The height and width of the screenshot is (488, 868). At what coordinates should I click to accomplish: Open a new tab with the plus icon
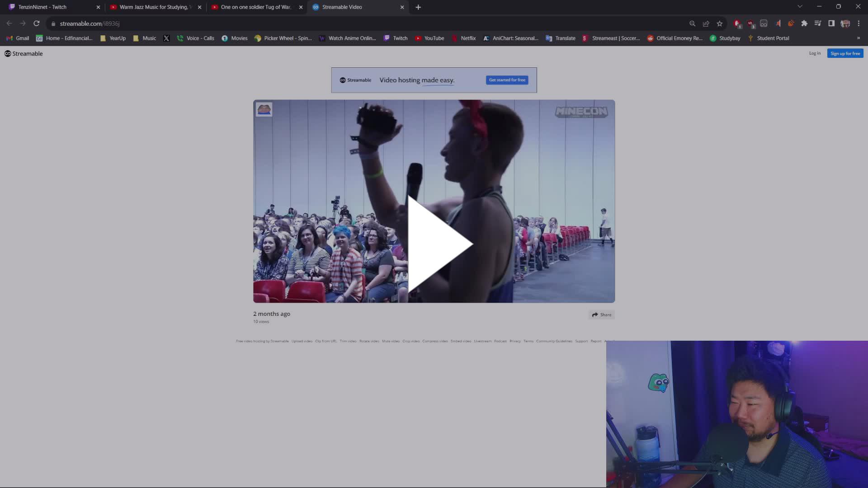pos(418,7)
